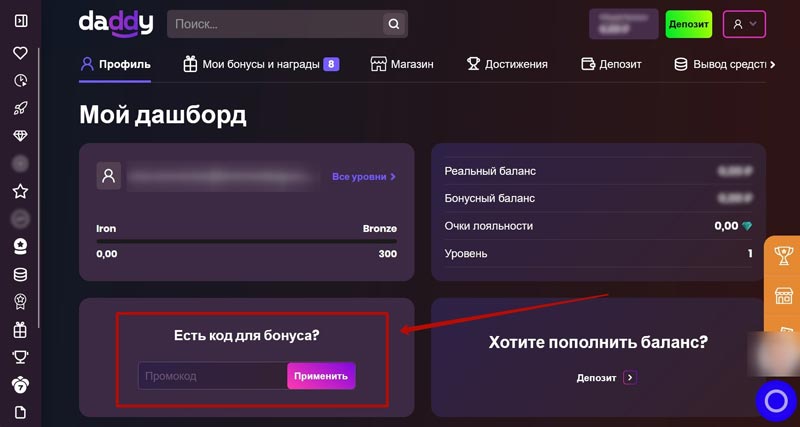This screenshot has width=800, height=427.
Task: Open the "Магазин" tab
Action: (x=402, y=64)
